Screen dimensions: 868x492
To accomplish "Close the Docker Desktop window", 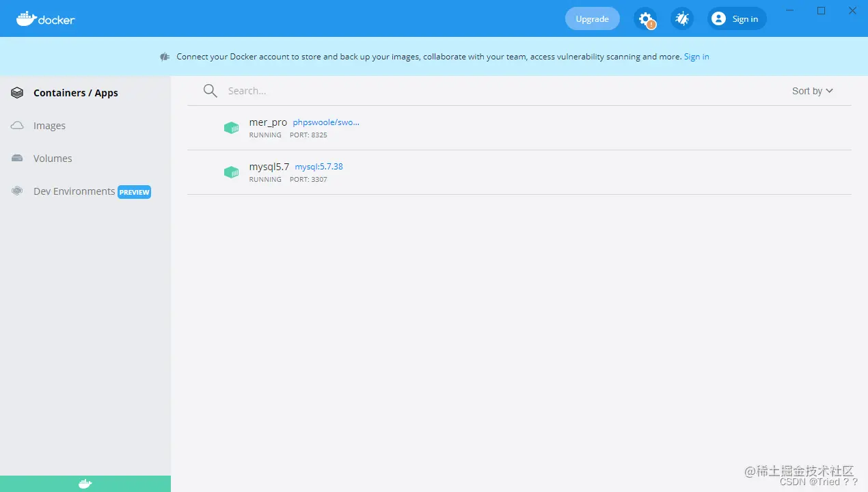I will pyautogui.click(x=853, y=10).
